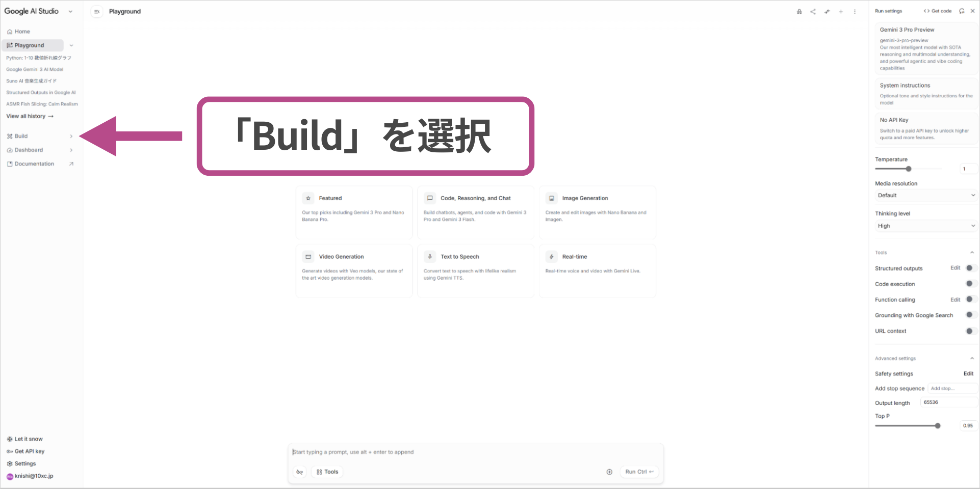Select Build in the sidebar
Image resolution: width=980 pixels, height=489 pixels.
pyautogui.click(x=20, y=136)
